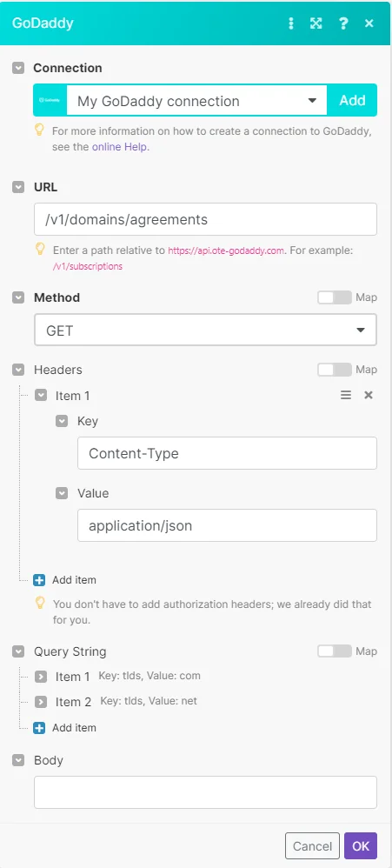Click into the empty Body text field
The image size is (392, 868).
[x=205, y=792]
